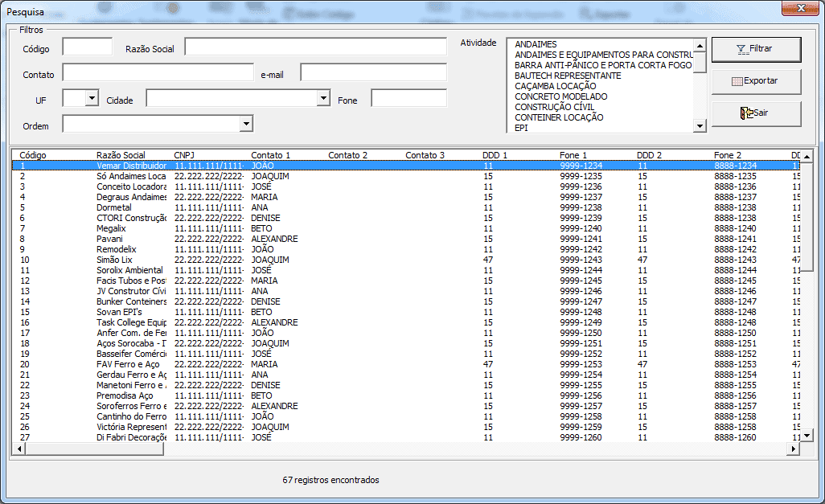Image resolution: width=825 pixels, height=504 pixels.
Task: Select BARRA ANTI-PÂNICO E PORTA CORTA FOGO
Action: pyautogui.click(x=603, y=65)
